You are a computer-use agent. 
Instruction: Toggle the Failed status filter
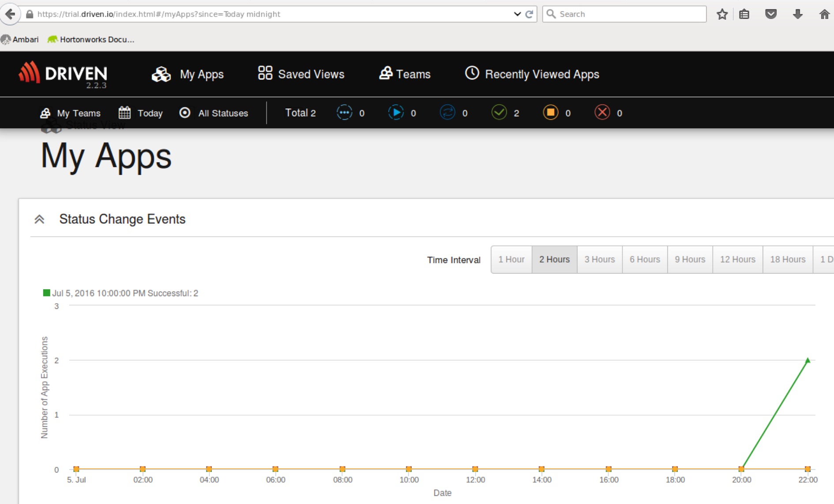(x=602, y=112)
